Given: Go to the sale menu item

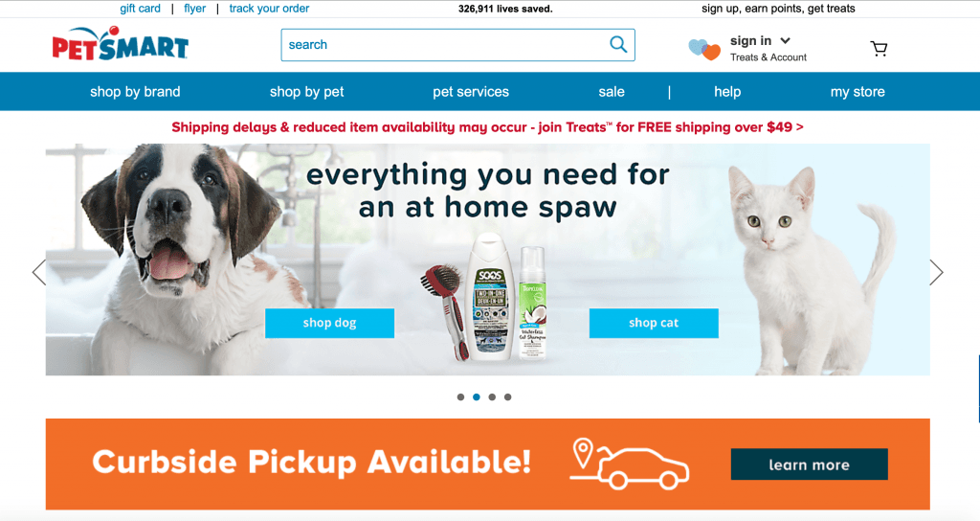Looking at the screenshot, I should coord(612,92).
